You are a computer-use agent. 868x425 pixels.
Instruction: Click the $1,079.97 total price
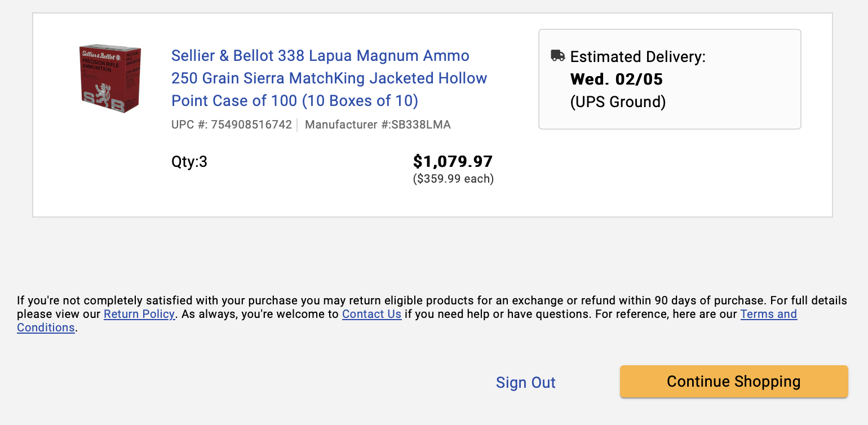tap(453, 162)
